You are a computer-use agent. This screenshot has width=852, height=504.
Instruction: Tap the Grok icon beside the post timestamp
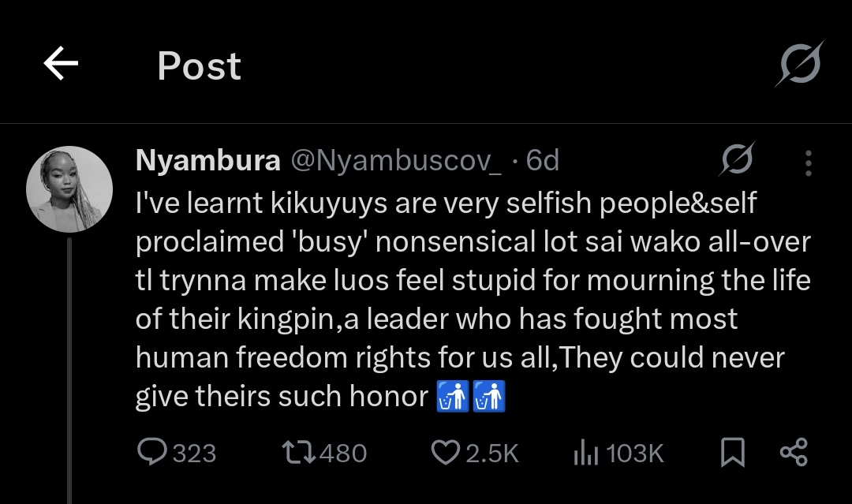(737, 161)
